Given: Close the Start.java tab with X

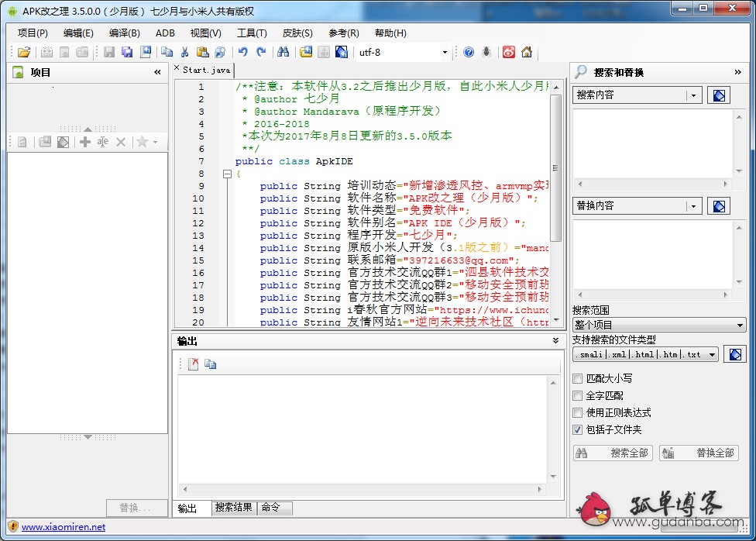Looking at the screenshot, I should 177,68.
